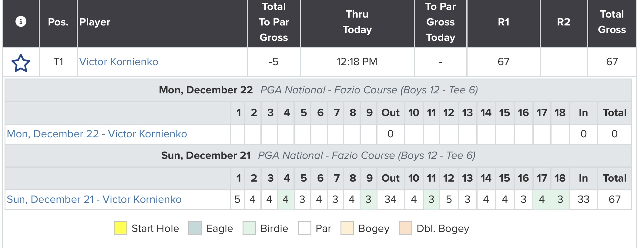The height and width of the screenshot is (248, 644).
Task: Sort by Thru Today column header
Action: click(357, 22)
